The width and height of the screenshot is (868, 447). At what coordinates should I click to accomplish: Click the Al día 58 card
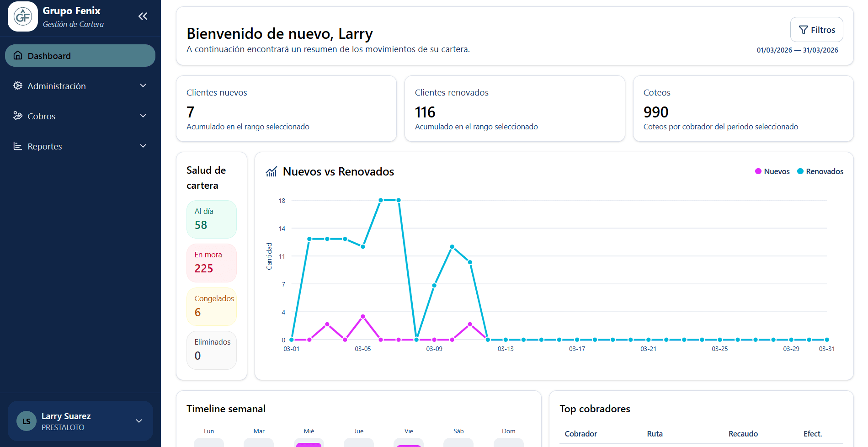(x=211, y=219)
